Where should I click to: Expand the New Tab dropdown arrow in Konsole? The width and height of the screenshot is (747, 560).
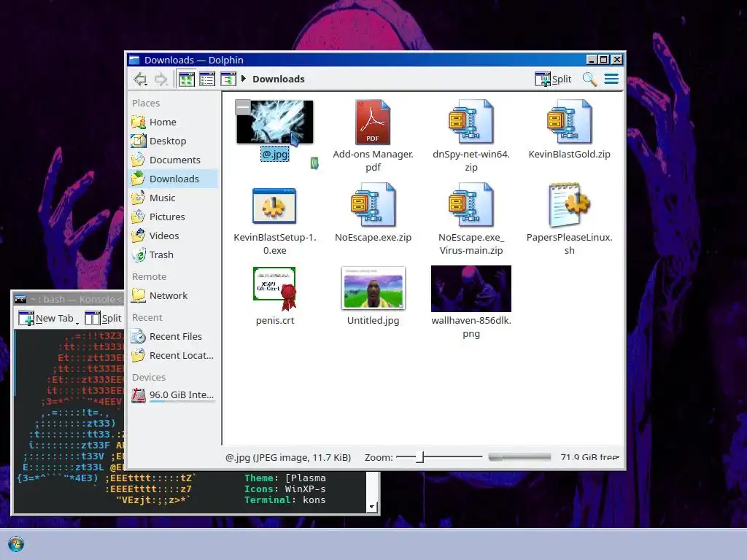77,322
